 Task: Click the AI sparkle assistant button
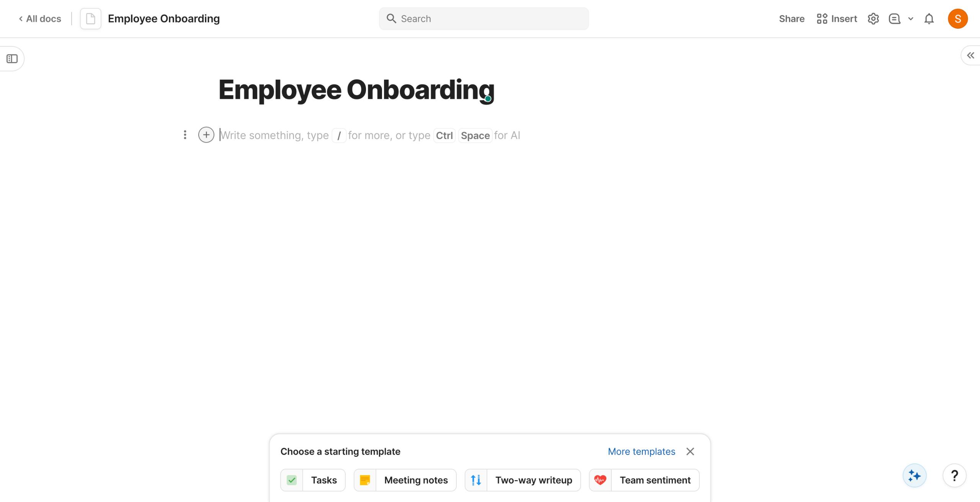pyautogui.click(x=914, y=476)
